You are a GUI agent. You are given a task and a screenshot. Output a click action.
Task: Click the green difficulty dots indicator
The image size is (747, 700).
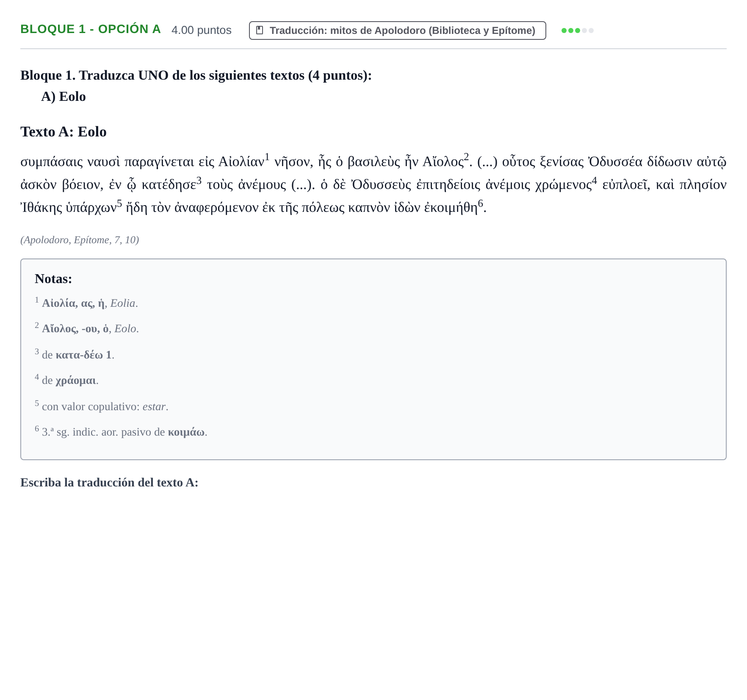pyautogui.click(x=577, y=31)
